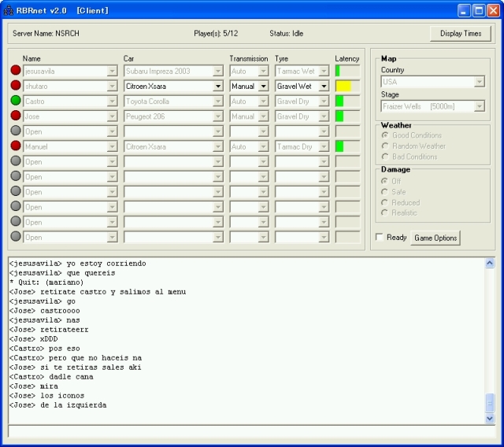Expand the Manual transmission dropdown for shutaro
Image resolution: width=504 pixels, height=447 pixels.
coord(263,87)
